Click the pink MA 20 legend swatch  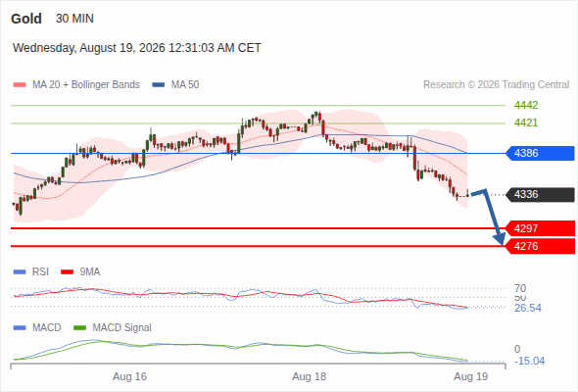pyautogui.click(x=20, y=85)
